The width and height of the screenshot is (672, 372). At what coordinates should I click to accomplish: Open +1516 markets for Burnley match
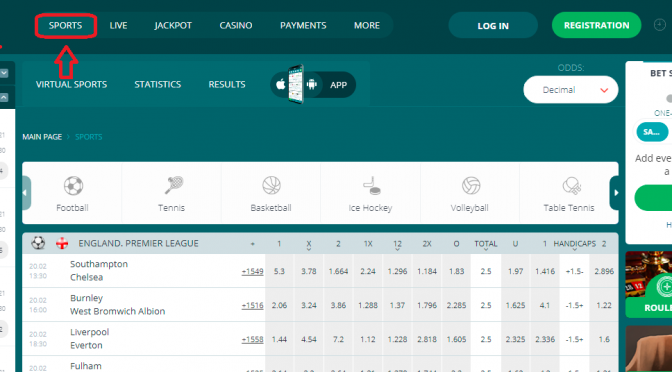click(252, 306)
